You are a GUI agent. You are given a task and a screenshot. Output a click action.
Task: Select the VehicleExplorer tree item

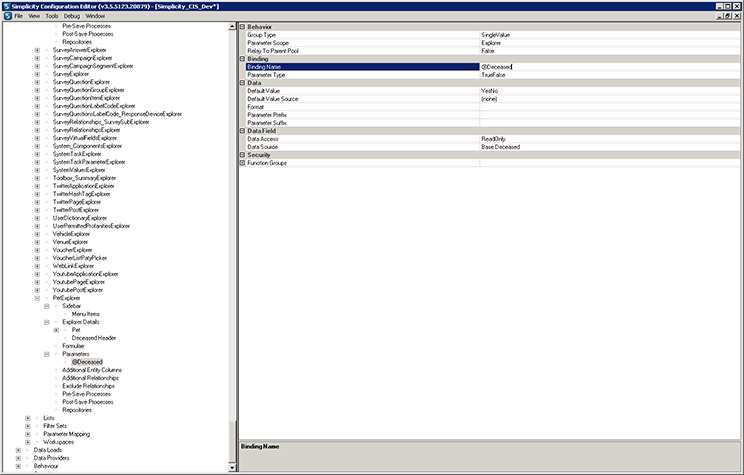[x=71, y=234]
